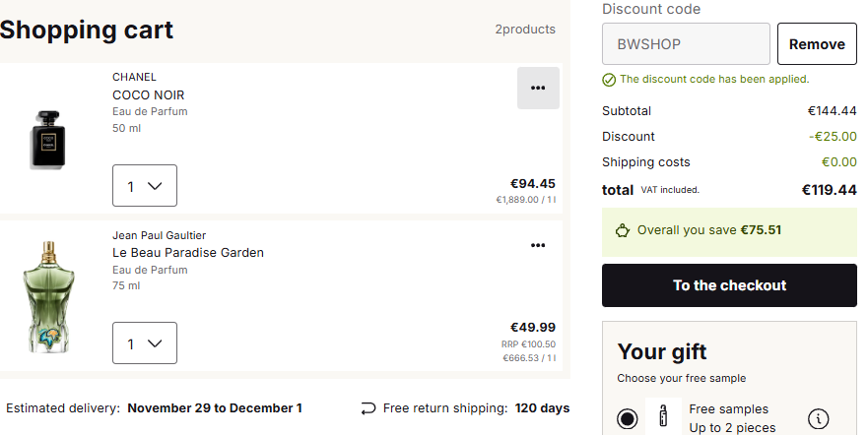The image size is (868, 435).
Task: Click the BWSHOP discount code field
Action: point(686,44)
